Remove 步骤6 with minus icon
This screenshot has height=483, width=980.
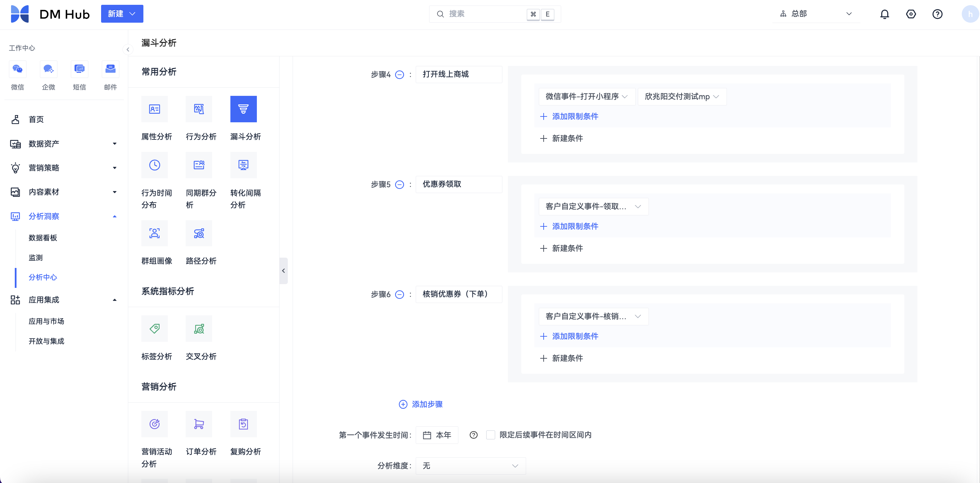point(400,294)
